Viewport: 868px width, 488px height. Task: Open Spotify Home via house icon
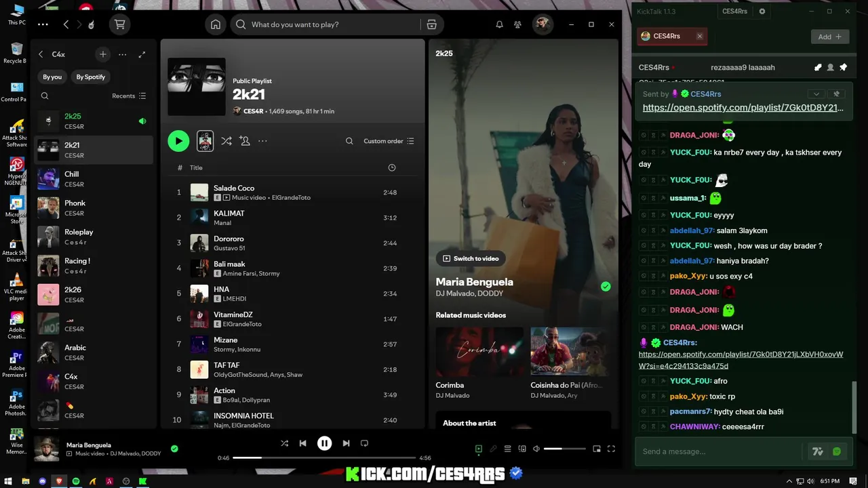click(x=216, y=24)
